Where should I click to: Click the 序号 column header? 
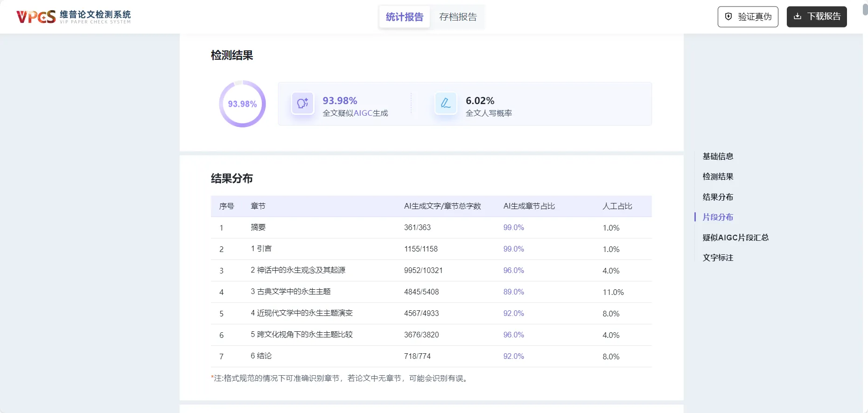pyautogui.click(x=226, y=206)
